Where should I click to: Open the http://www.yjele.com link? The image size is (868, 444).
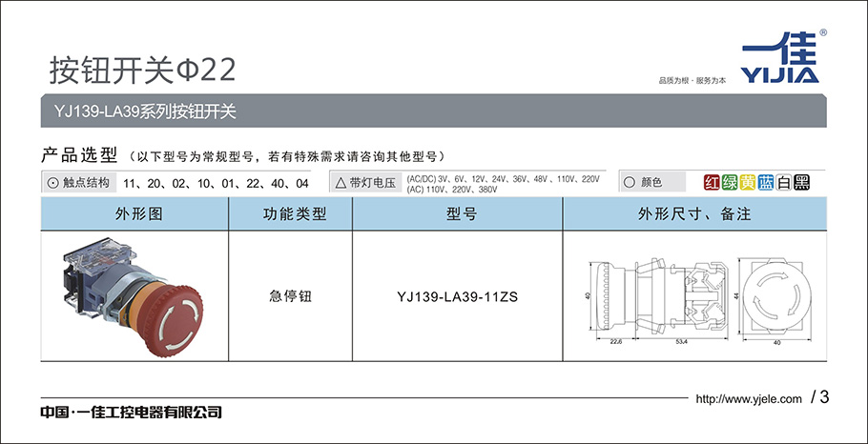pos(748,399)
